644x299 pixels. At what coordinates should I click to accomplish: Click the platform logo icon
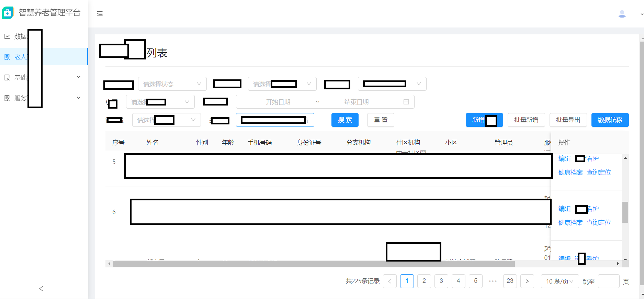click(8, 13)
